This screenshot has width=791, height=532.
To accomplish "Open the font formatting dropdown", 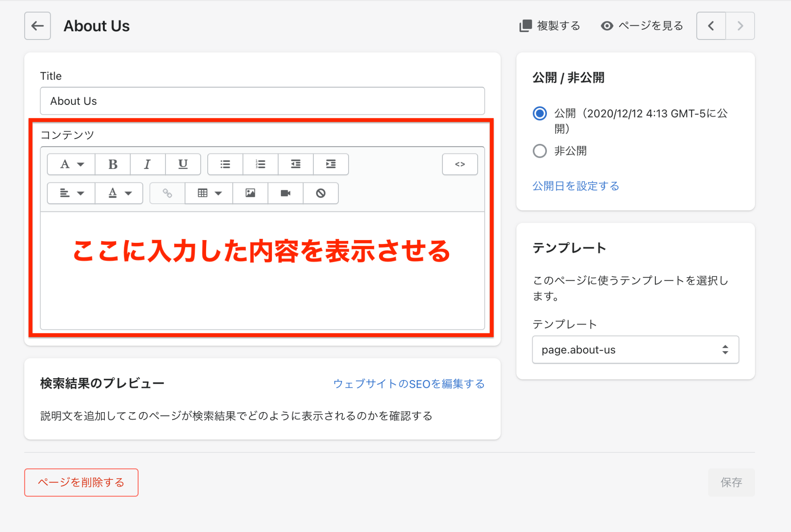I will 71,164.
